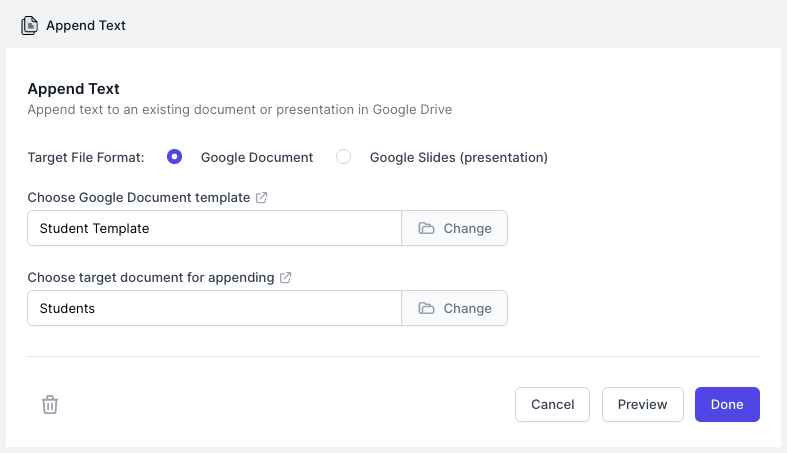Click the Choose target document for appending label
Image resolution: width=787 pixels, height=453 pixels.
[151, 277]
